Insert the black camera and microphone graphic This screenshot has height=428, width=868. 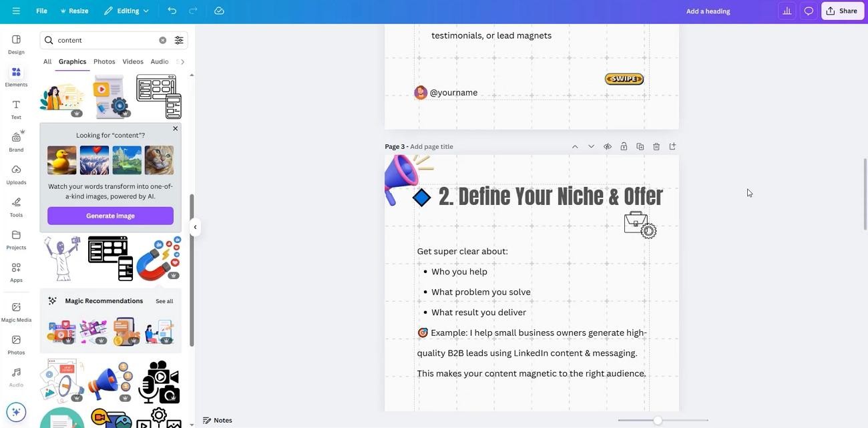coord(159,382)
